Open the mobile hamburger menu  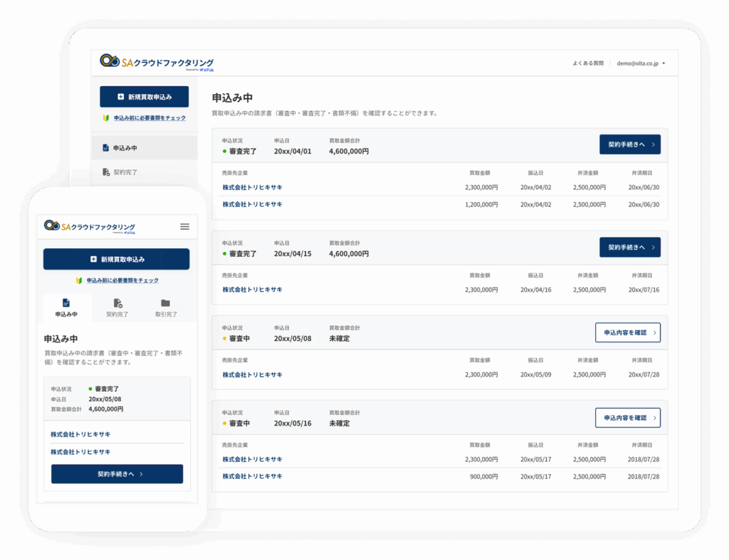(x=184, y=227)
